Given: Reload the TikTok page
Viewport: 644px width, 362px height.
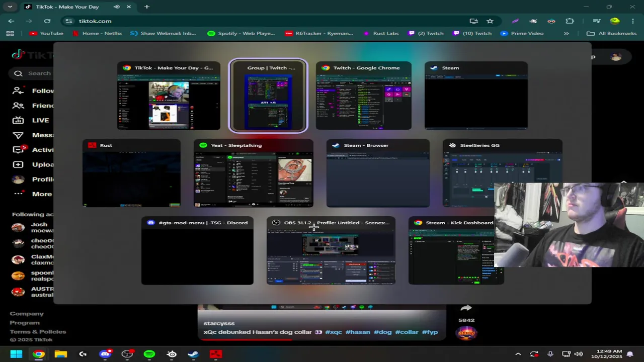Looking at the screenshot, I should point(47,21).
